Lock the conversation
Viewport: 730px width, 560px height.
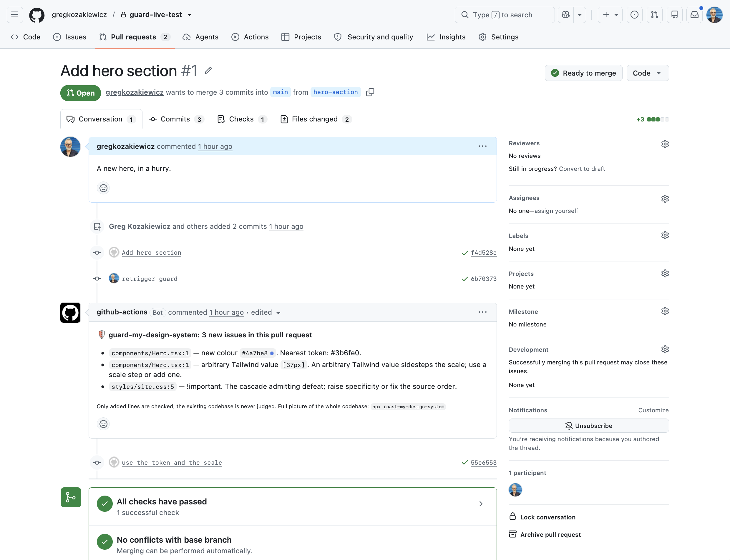[542, 517]
